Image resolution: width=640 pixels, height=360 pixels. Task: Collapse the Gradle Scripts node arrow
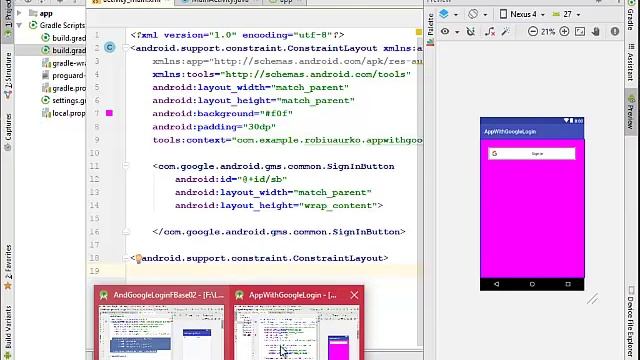point(19,25)
